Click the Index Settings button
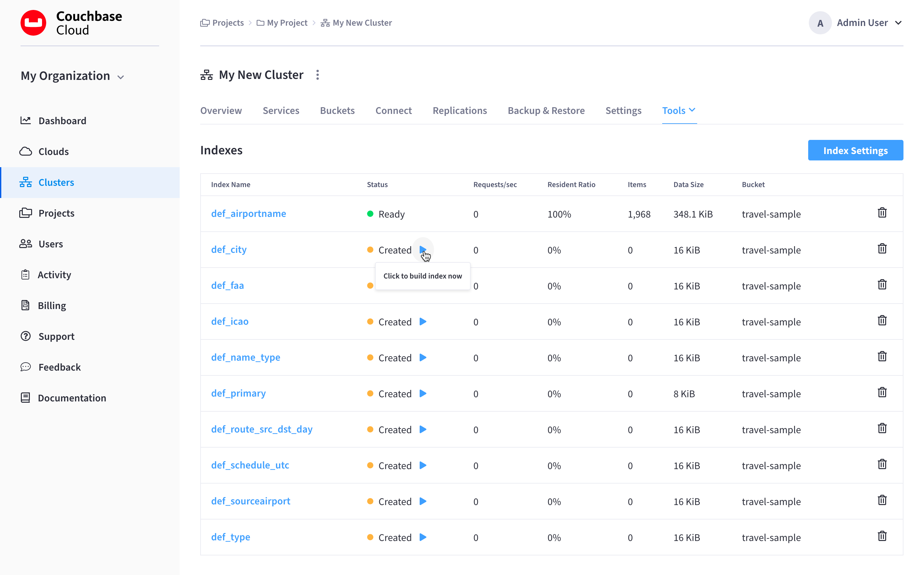The width and height of the screenshot is (924, 575). (855, 150)
